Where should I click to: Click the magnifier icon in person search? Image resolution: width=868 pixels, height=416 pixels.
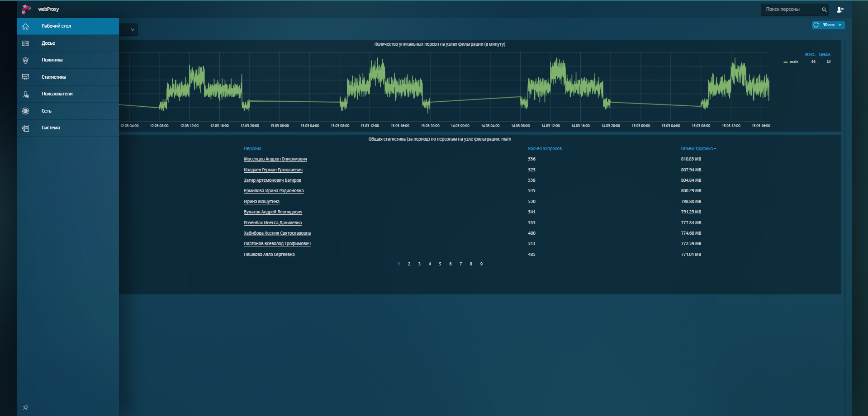[824, 9]
